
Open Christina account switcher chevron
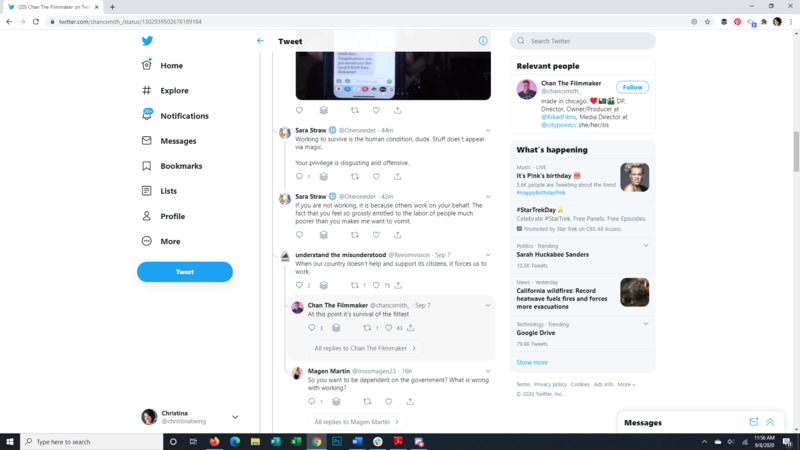[235, 417]
